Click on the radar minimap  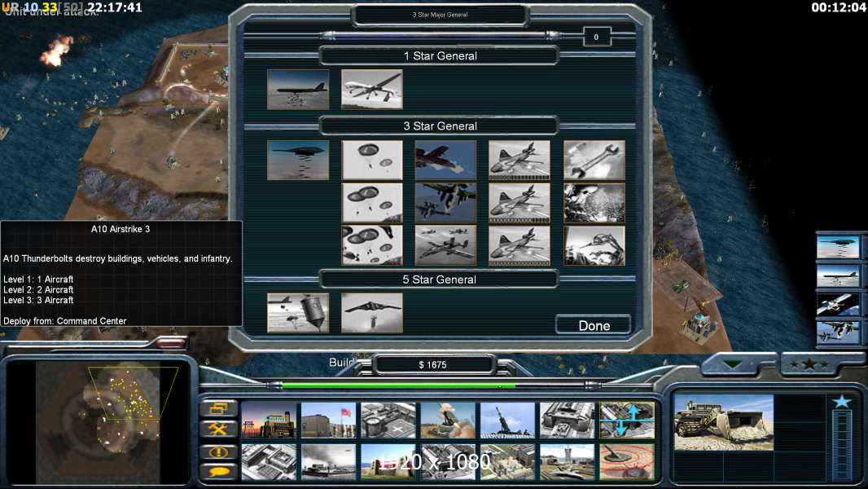[98, 423]
